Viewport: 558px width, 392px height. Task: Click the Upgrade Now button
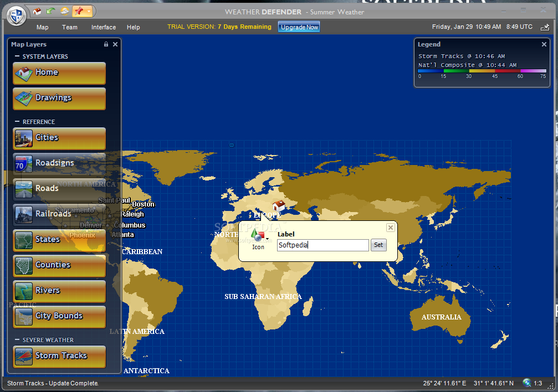pyautogui.click(x=299, y=27)
